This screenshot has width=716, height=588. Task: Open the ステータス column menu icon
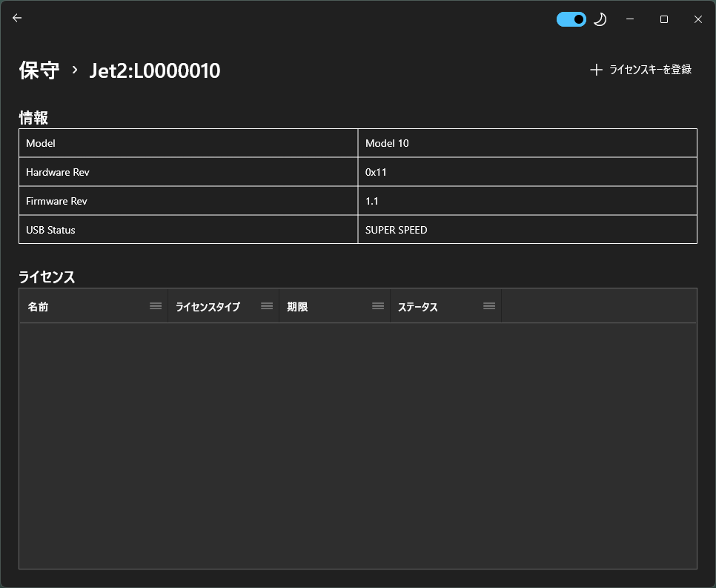point(489,306)
